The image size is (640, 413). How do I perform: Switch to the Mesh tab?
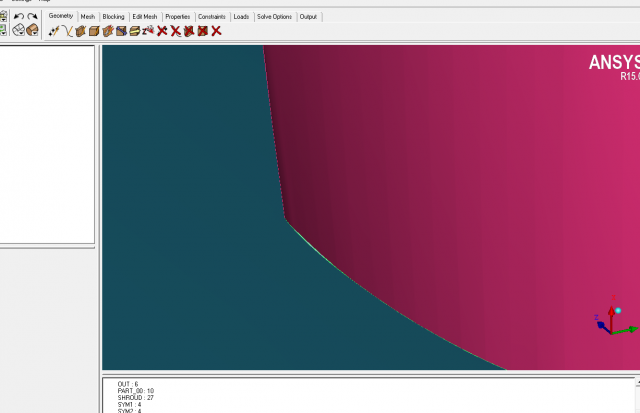pos(88,17)
